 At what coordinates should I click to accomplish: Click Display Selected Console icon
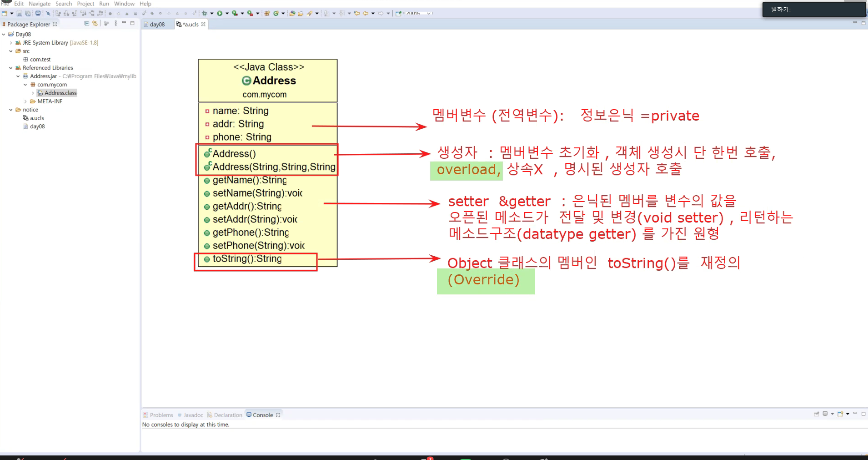[x=825, y=414]
